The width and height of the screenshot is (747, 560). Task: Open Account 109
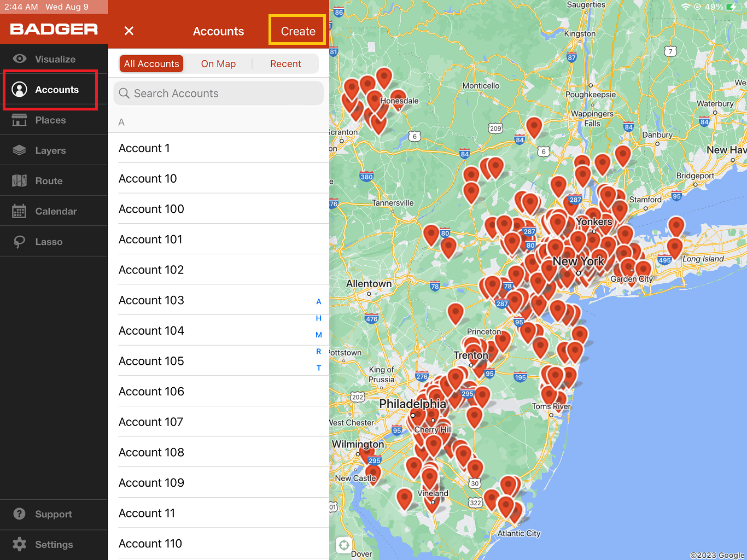(219, 483)
